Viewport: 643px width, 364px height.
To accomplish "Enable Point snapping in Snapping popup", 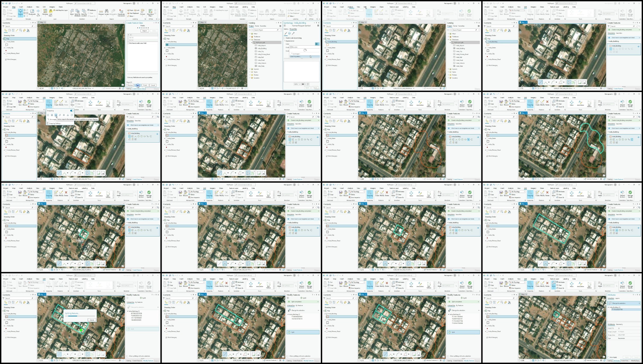I will (48, 115).
